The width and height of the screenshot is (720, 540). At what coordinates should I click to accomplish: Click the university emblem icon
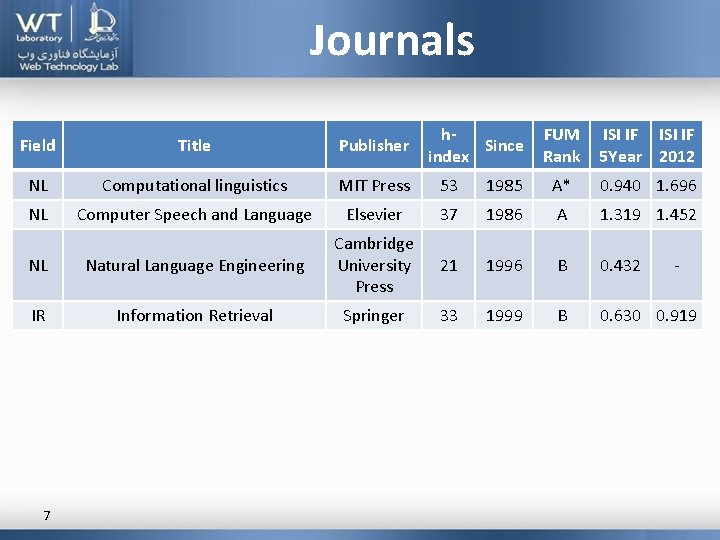[101, 22]
